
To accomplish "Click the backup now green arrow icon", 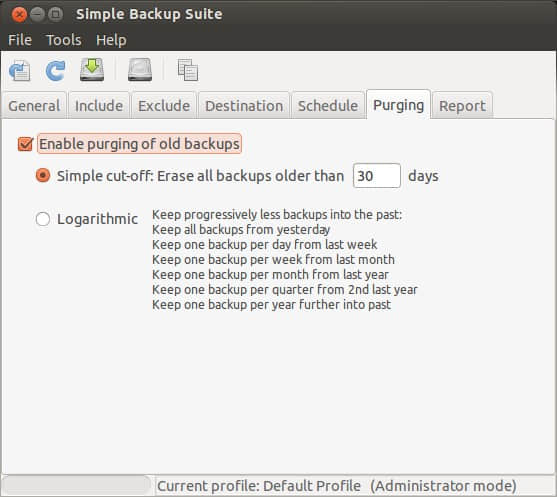I will tap(92, 70).
